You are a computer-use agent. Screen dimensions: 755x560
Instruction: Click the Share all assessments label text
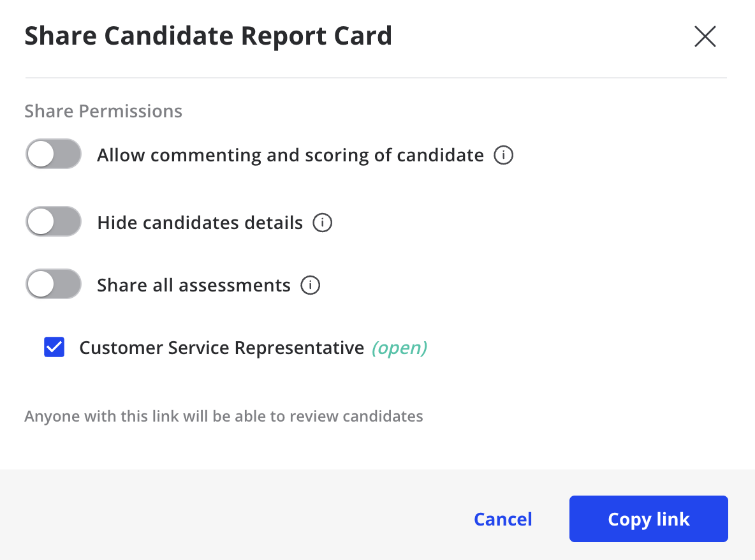pos(194,285)
